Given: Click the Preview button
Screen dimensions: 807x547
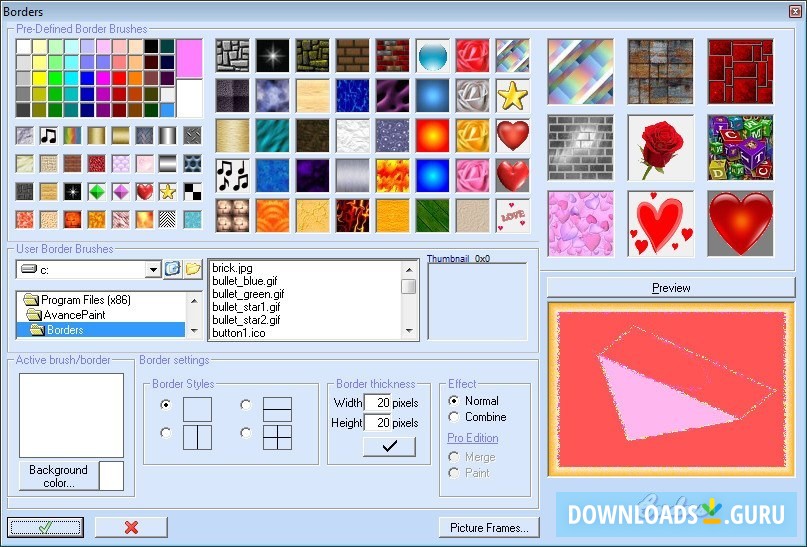Looking at the screenshot, I should click(671, 288).
